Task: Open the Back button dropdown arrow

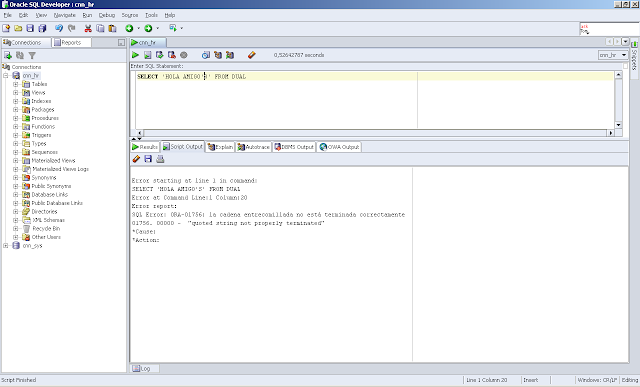Action: coord(138,28)
